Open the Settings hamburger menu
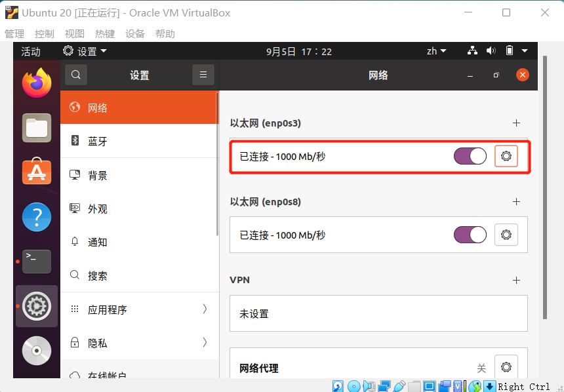This screenshot has height=392, width=564. click(203, 75)
